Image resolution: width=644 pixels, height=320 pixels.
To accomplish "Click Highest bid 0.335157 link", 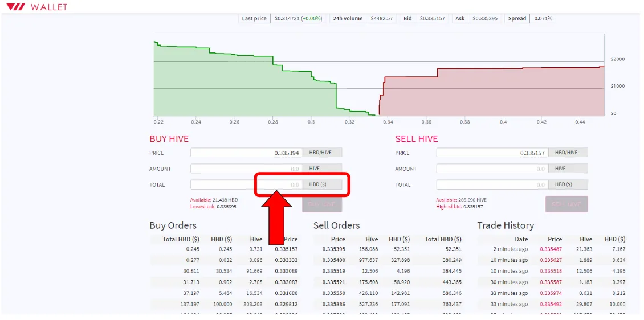I will (x=459, y=207).
